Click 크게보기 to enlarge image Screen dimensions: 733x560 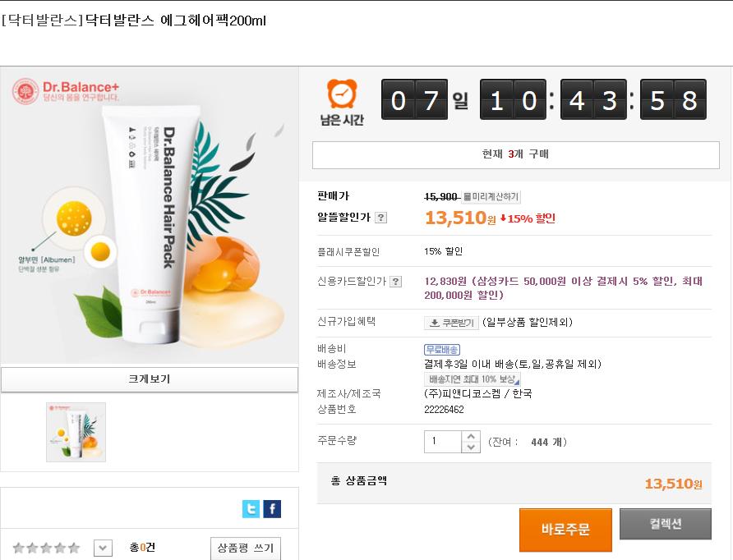(150, 379)
